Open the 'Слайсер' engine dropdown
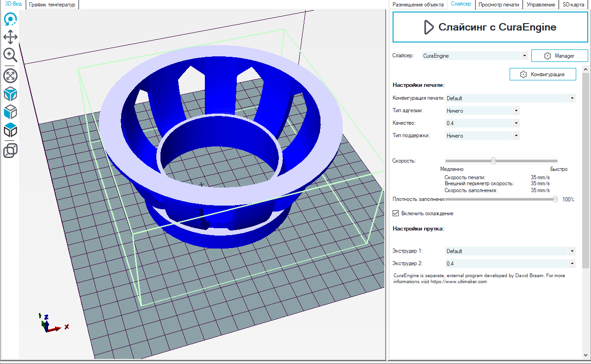591x364 pixels. point(524,56)
